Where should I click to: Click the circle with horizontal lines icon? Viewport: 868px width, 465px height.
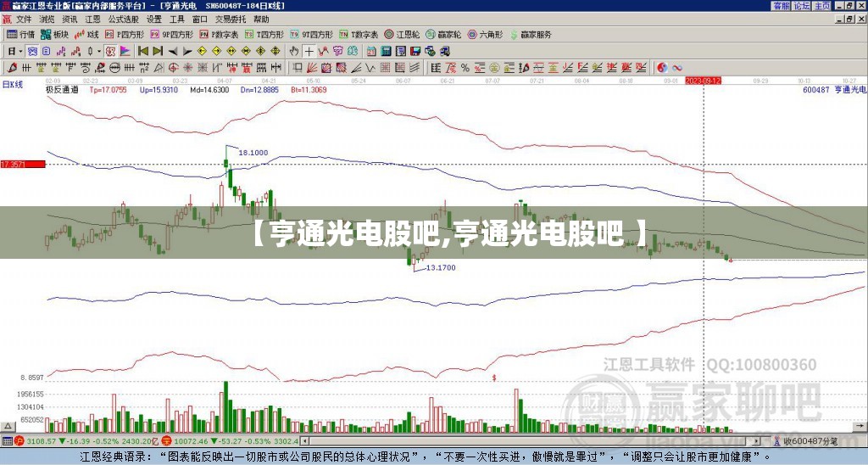pos(114,68)
